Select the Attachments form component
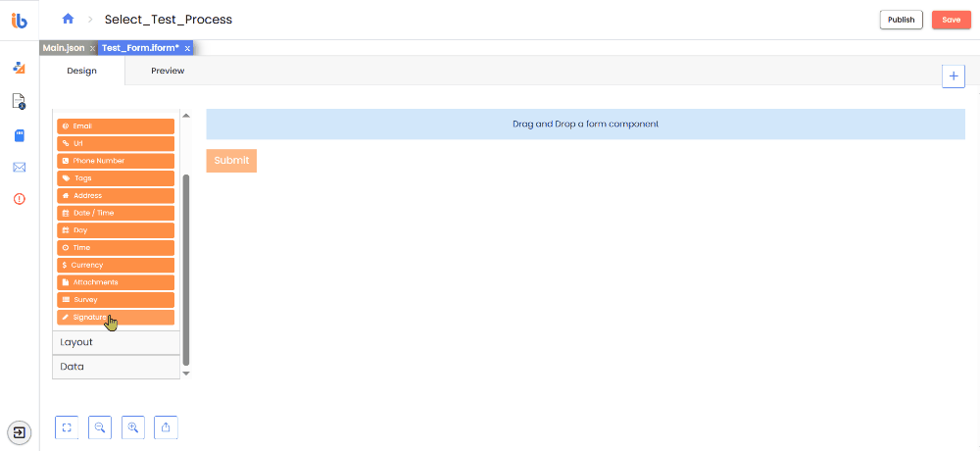The width and height of the screenshot is (980, 451). (x=116, y=282)
